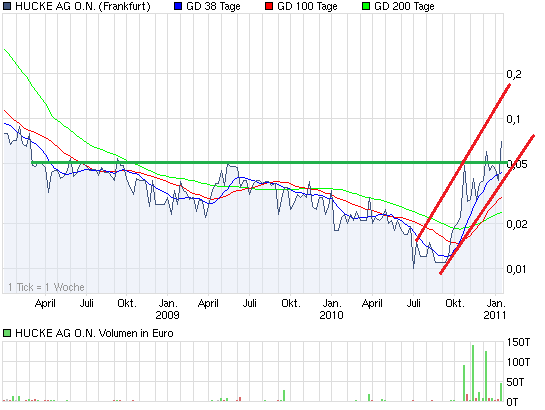Image resolution: width=545 pixels, height=410 pixels.
Task: Click the '2011' year label
Action: 495,315
